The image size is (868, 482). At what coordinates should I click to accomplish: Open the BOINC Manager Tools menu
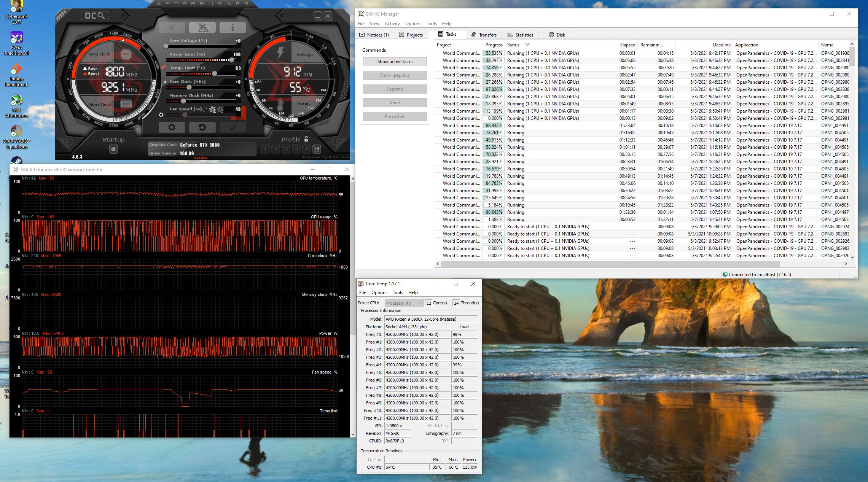click(x=432, y=24)
